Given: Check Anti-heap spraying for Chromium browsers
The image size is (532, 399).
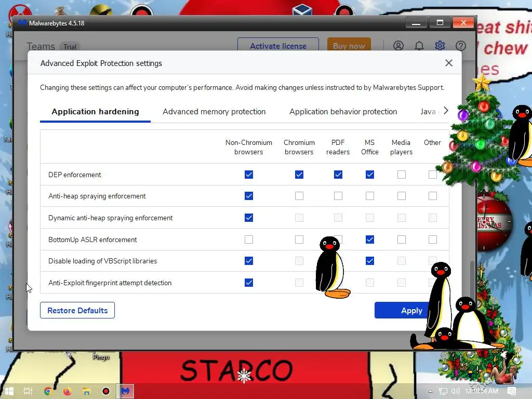Looking at the screenshot, I should (x=299, y=196).
